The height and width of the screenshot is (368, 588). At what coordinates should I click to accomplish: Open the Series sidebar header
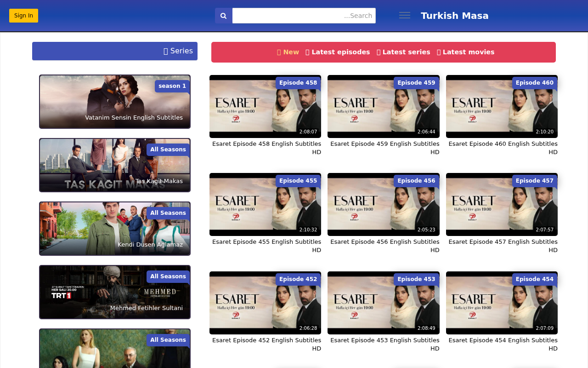point(115,51)
